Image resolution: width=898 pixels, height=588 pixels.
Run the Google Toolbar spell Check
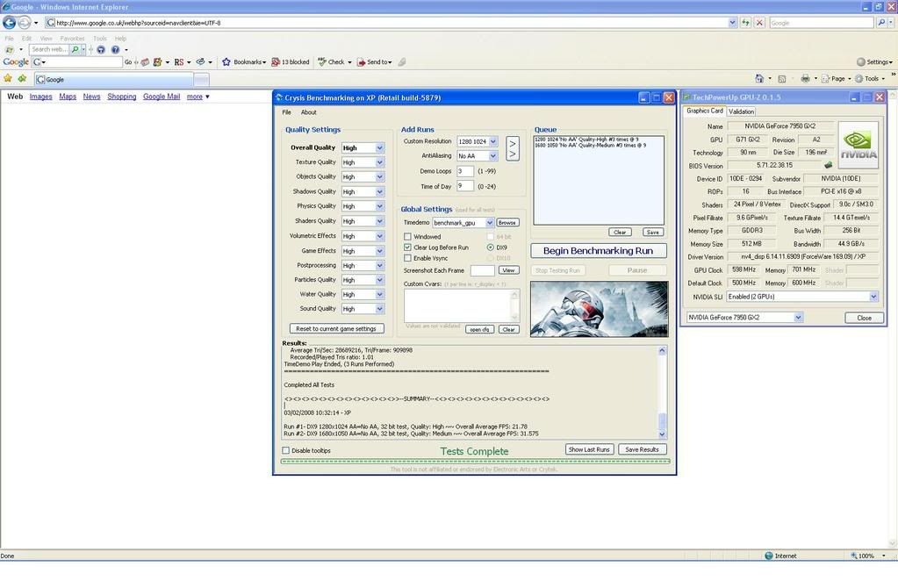pos(331,61)
